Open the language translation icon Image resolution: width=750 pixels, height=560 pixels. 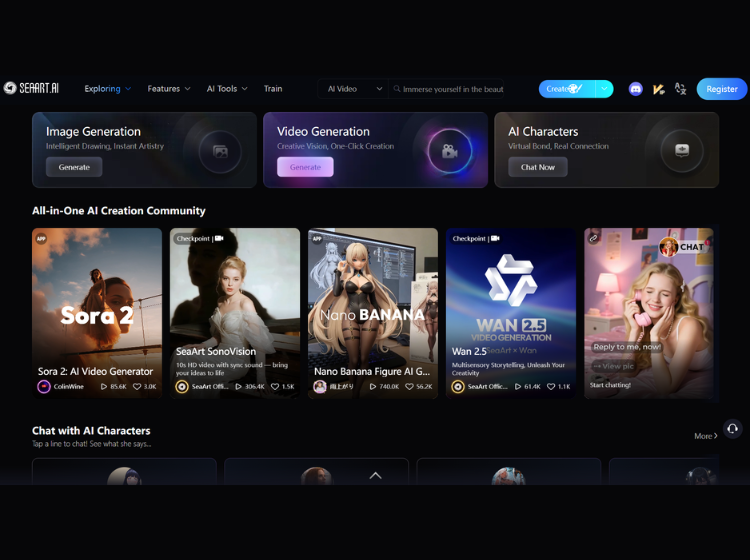pyautogui.click(x=680, y=89)
